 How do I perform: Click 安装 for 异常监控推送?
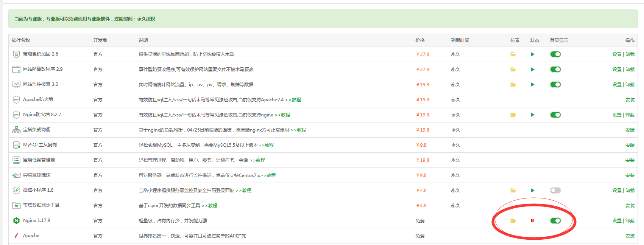pyautogui.click(x=630, y=175)
